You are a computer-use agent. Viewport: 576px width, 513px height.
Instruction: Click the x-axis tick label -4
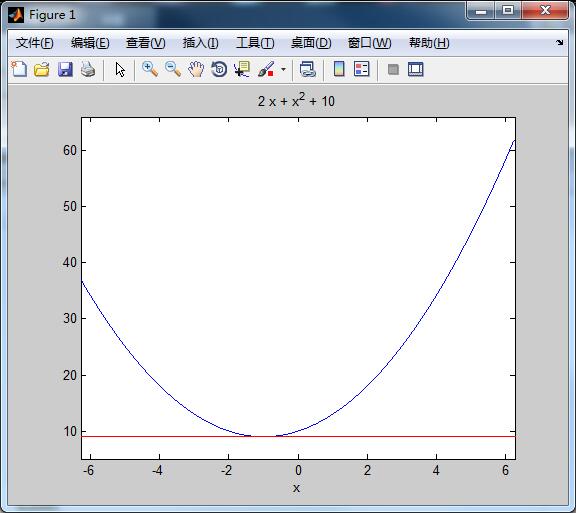coord(157,470)
